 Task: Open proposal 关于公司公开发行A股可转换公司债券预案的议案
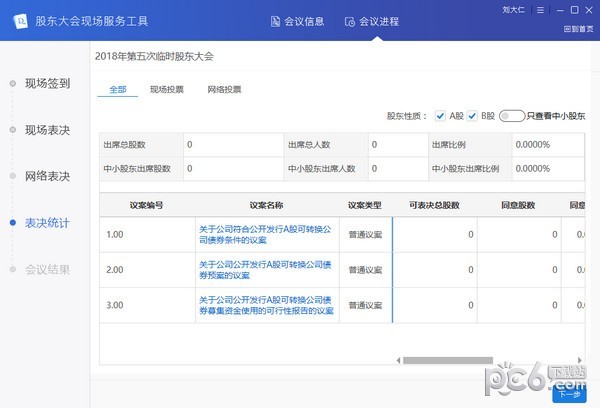click(265, 270)
